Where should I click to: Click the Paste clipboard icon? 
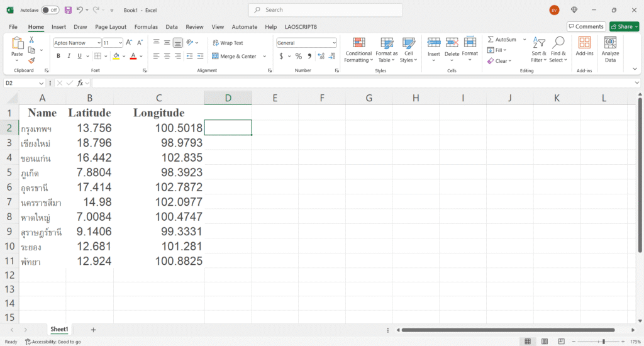click(x=17, y=43)
